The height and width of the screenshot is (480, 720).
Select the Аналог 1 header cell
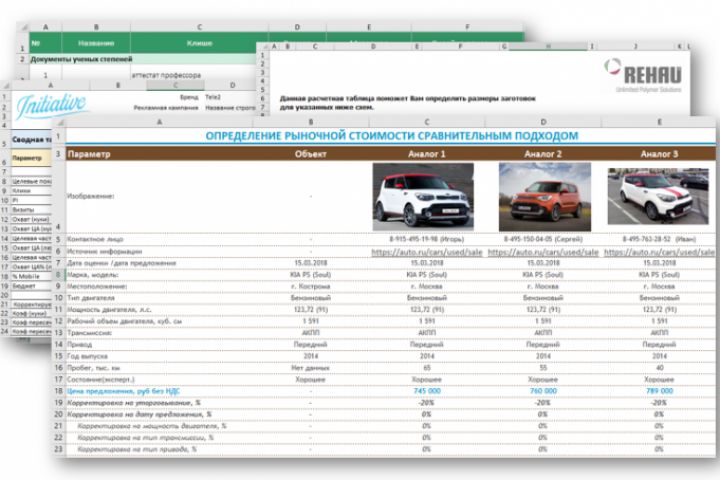point(427,154)
